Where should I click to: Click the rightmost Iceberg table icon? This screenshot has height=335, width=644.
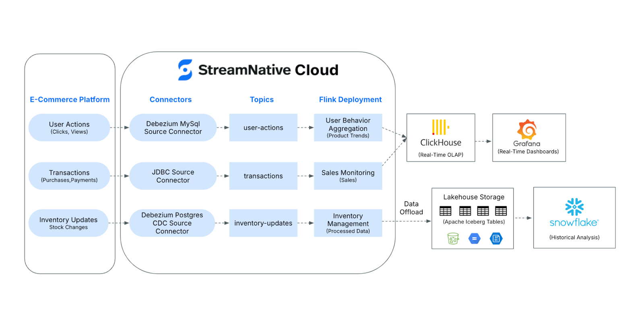point(501,211)
